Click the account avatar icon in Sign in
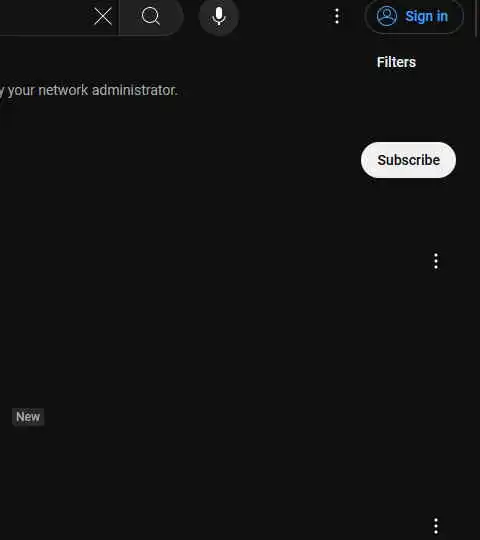Image resolution: width=480 pixels, height=540 pixels. click(x=387, y=16)
